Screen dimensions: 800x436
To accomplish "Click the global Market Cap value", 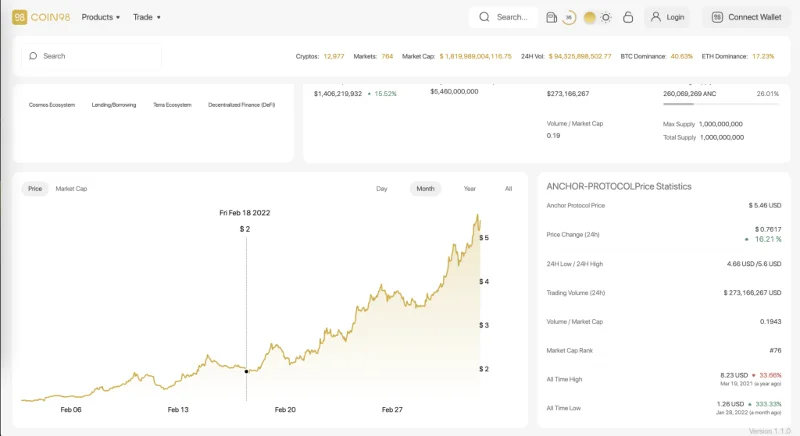I will (x=476, y=57).
